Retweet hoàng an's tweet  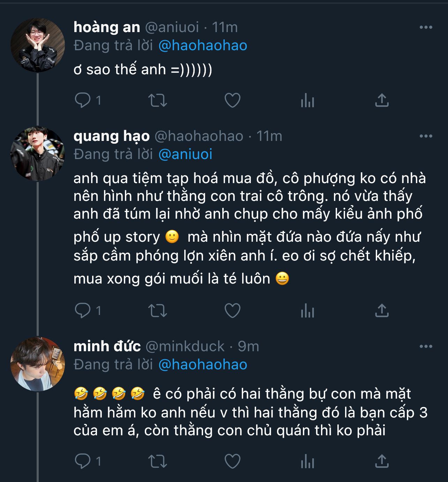pyautogui.click(x=158, y=100)
